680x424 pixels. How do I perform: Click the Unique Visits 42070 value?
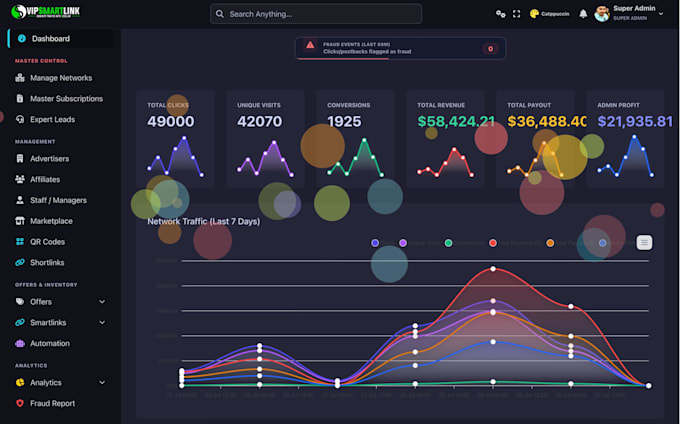click(x=259, y=121)
